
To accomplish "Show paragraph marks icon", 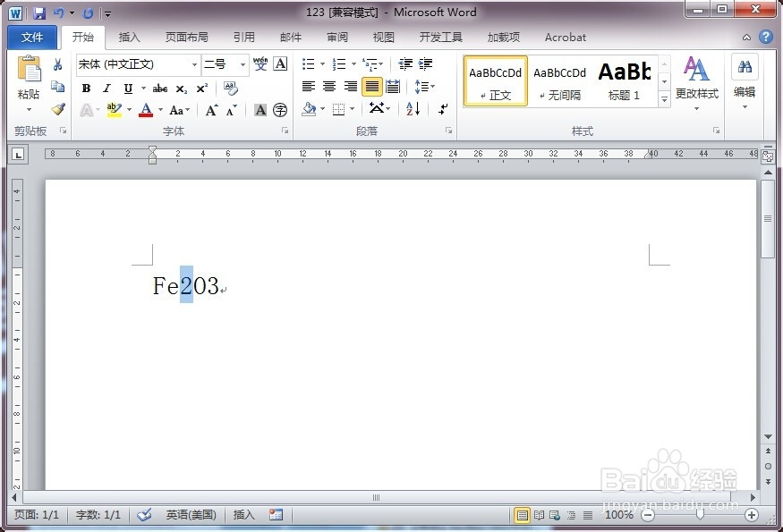I will 443,108.
